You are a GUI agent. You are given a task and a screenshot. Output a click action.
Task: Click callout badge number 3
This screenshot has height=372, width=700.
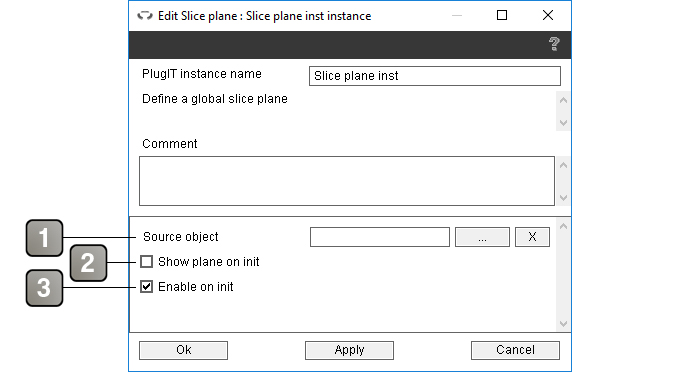[44, 288]
